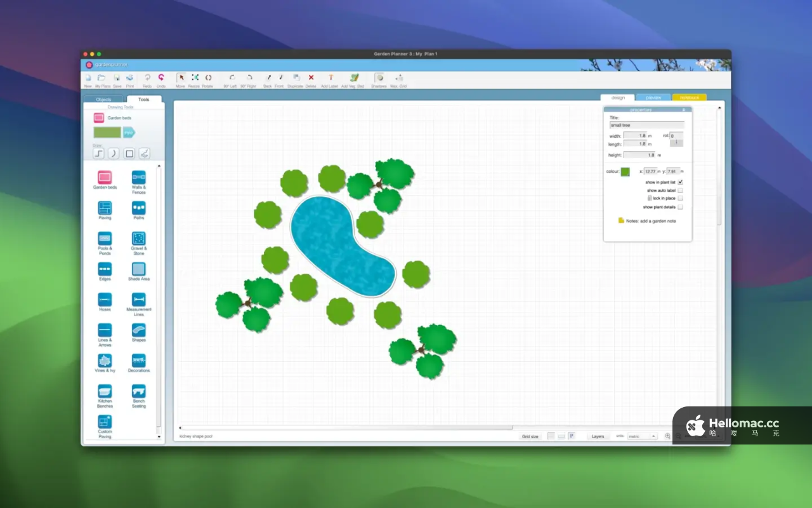Click the green garden bed fill swatch
This screenshot has width=812, height=508.
107,133
